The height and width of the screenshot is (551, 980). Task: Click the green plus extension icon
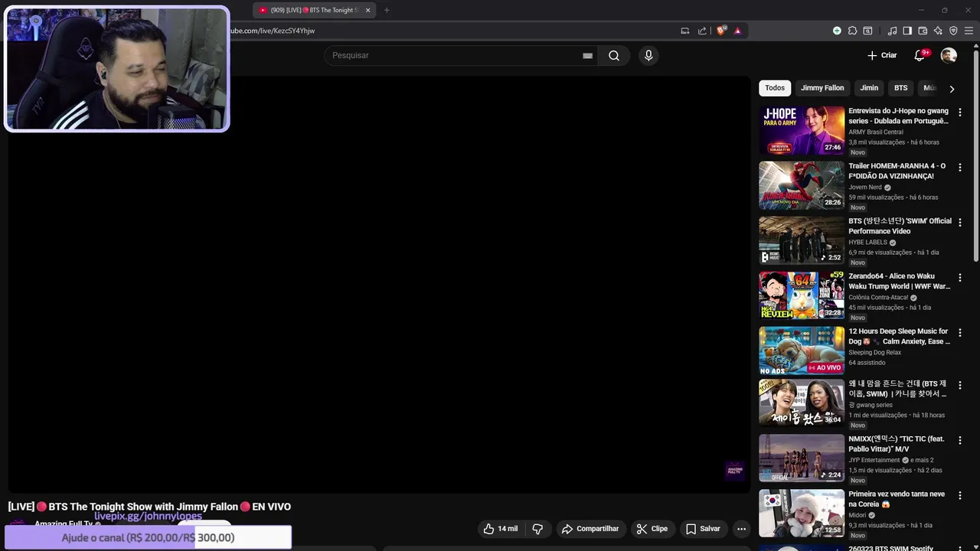(x=837, y=31)
